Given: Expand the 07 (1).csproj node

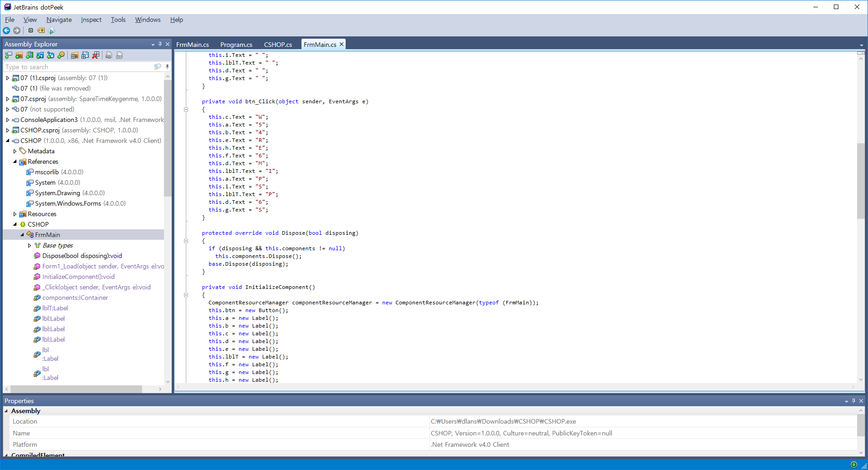Looking at the screenshot, I should point(7,78).
